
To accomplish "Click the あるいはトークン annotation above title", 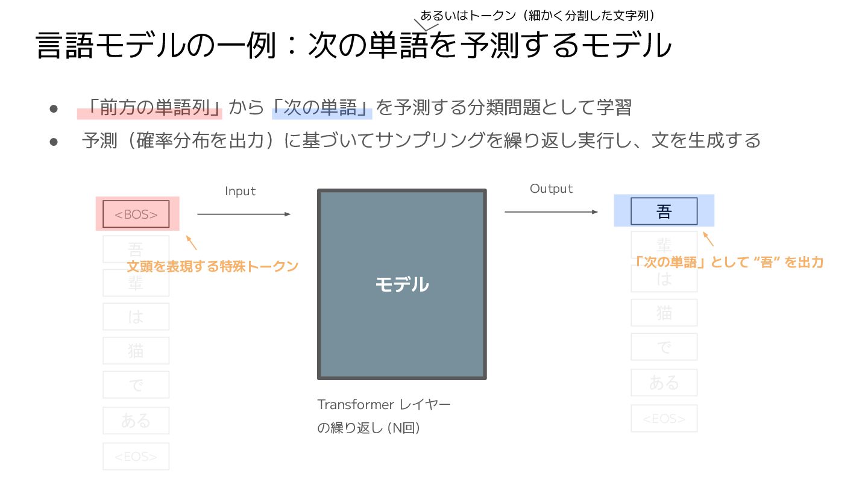I will pyautogui.click(x=537, y=16).
